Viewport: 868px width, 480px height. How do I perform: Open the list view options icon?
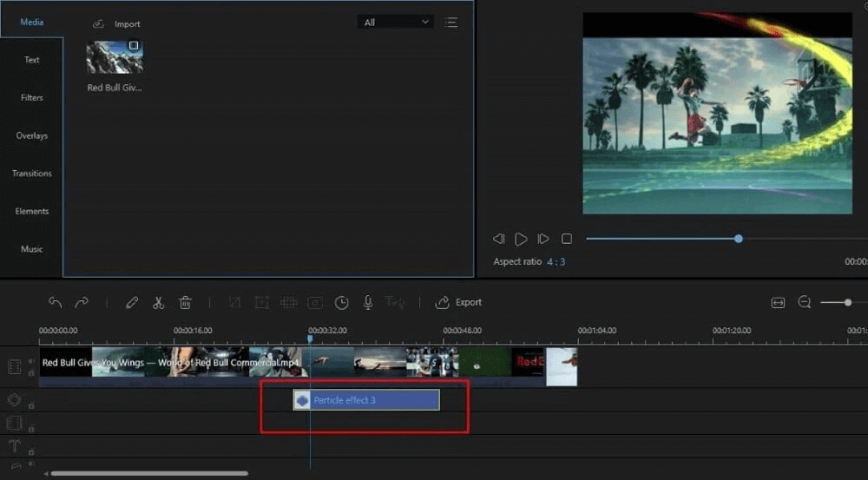pos(451,23)
